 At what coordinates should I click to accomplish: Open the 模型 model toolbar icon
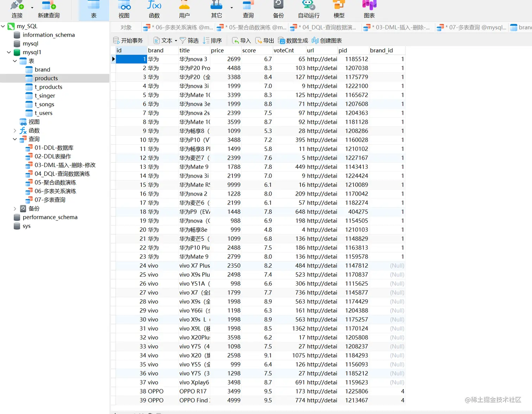[x=339, y=10]
